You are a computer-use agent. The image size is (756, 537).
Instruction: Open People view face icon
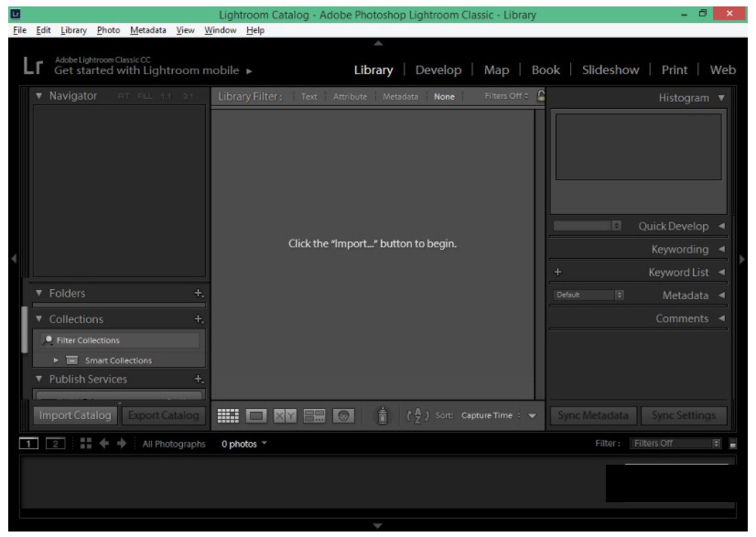[343, 415]
